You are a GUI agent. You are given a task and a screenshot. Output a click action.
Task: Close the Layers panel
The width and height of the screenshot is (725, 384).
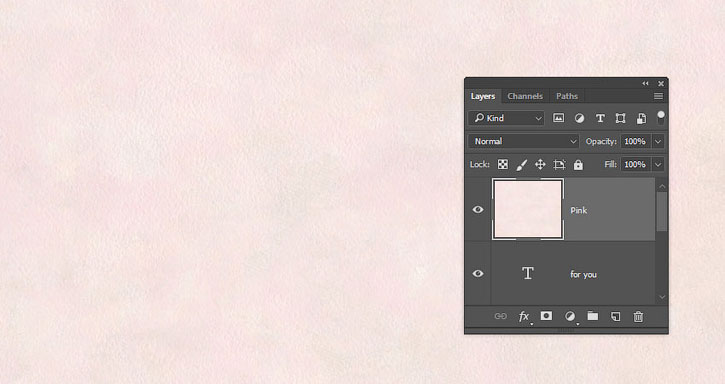661,84
